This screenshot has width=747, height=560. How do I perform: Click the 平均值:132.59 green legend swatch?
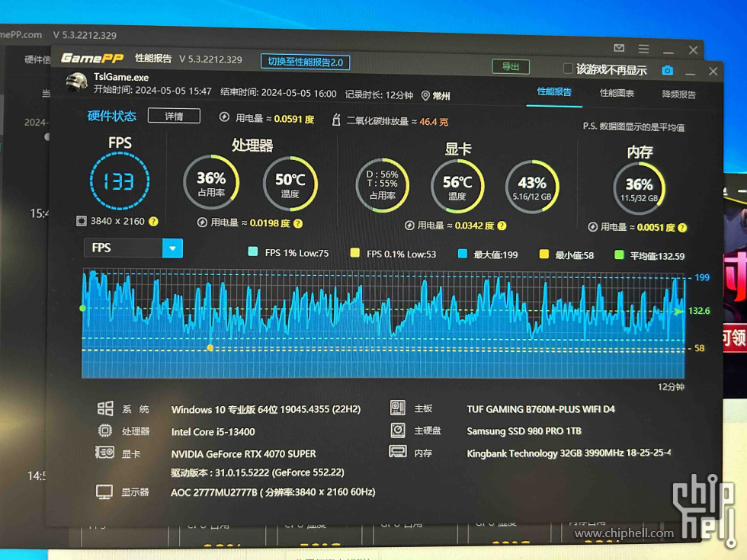click(619, 254)
